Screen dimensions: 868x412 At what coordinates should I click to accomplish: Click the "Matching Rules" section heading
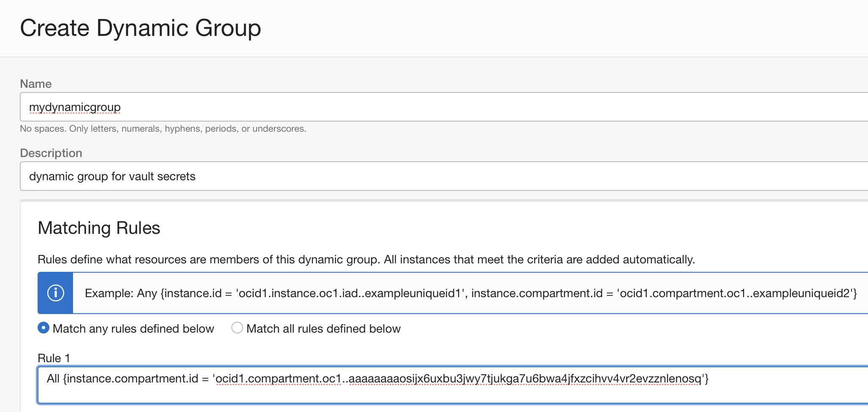[99, 228]
